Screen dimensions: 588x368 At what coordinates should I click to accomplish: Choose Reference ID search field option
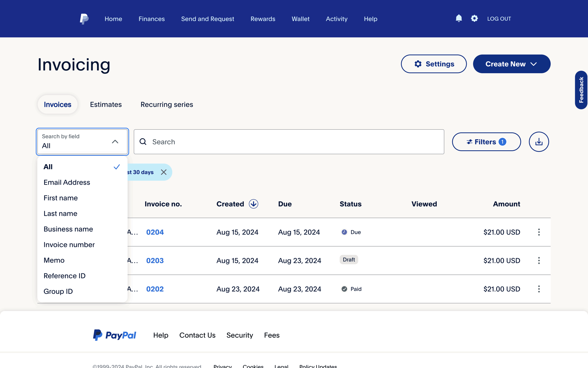[x=82, y=276]
